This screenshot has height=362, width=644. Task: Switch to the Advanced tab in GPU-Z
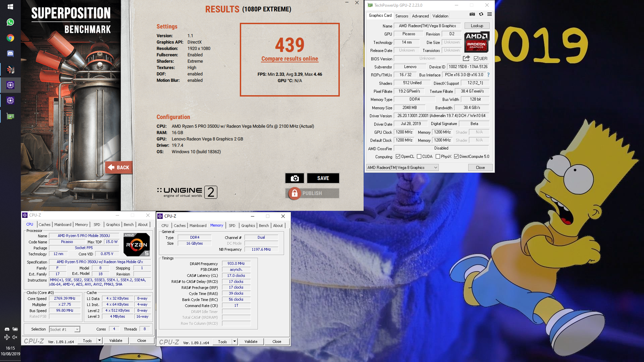pos(420,16)
